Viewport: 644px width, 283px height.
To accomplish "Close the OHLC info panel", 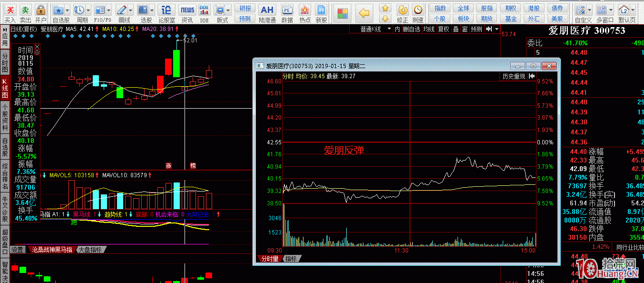I will (37, 46).
